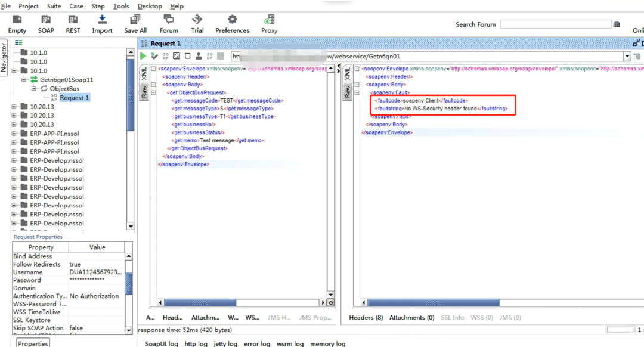644x347 pixels.
Task: Click the ObjectBus operation cycle icon
Action: 44,89
